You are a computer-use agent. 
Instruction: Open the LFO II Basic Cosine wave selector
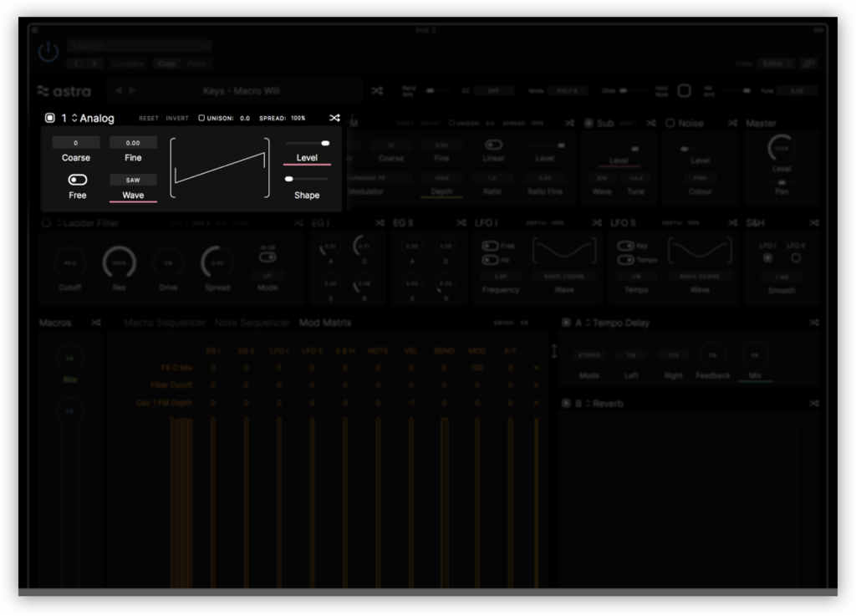(700, 277)
